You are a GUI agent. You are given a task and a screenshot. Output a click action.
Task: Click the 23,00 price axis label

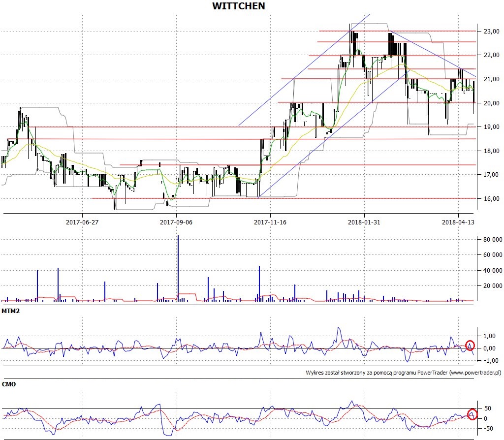492,31
